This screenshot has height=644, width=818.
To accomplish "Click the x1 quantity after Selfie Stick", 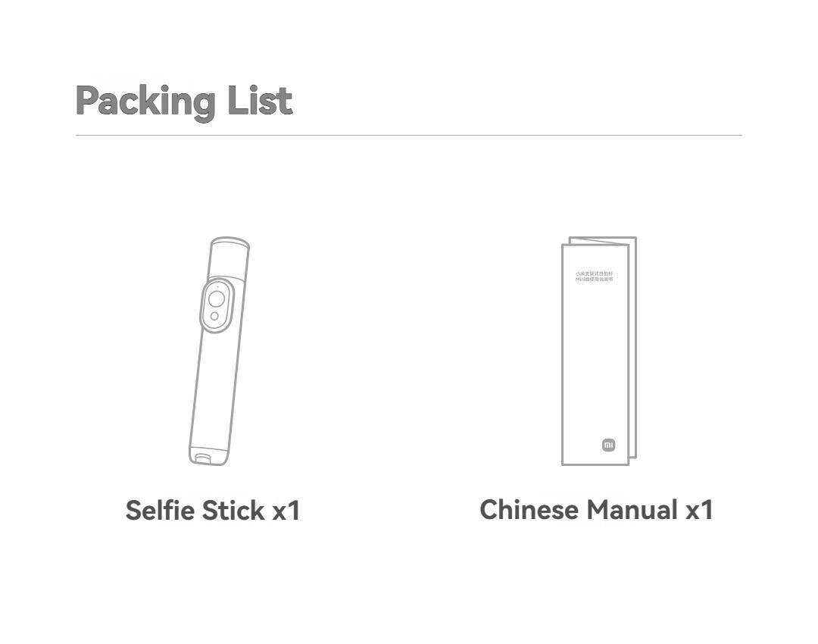I will pos(286,511).
